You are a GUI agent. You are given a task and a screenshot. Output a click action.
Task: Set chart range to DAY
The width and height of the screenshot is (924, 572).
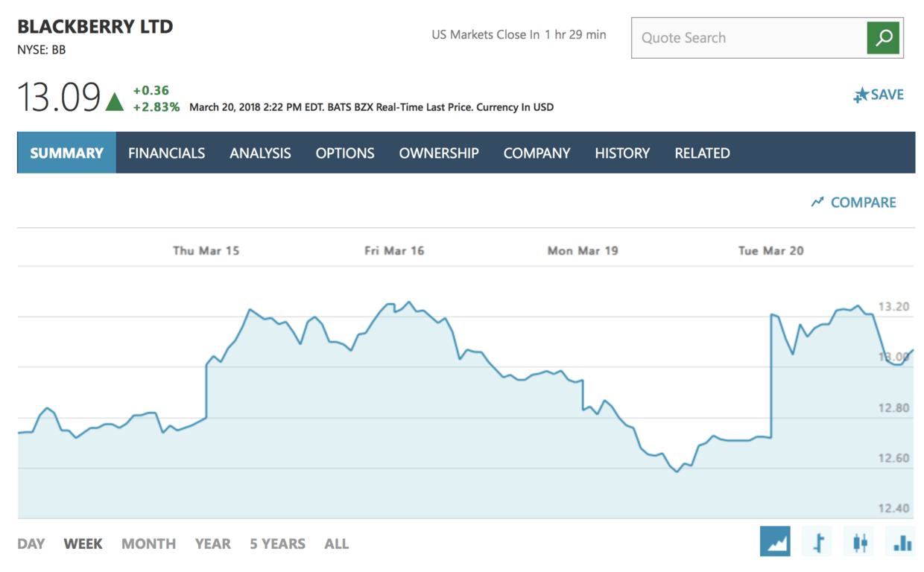31,544
